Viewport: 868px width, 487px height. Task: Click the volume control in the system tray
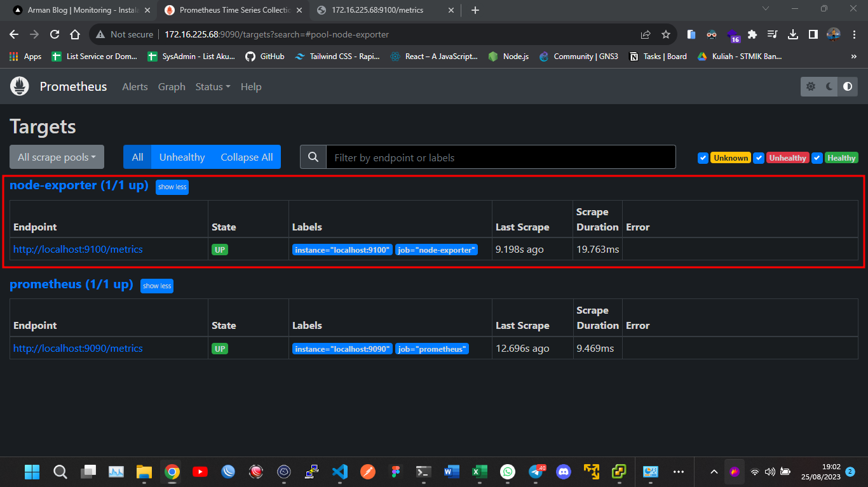pos(770,472)
